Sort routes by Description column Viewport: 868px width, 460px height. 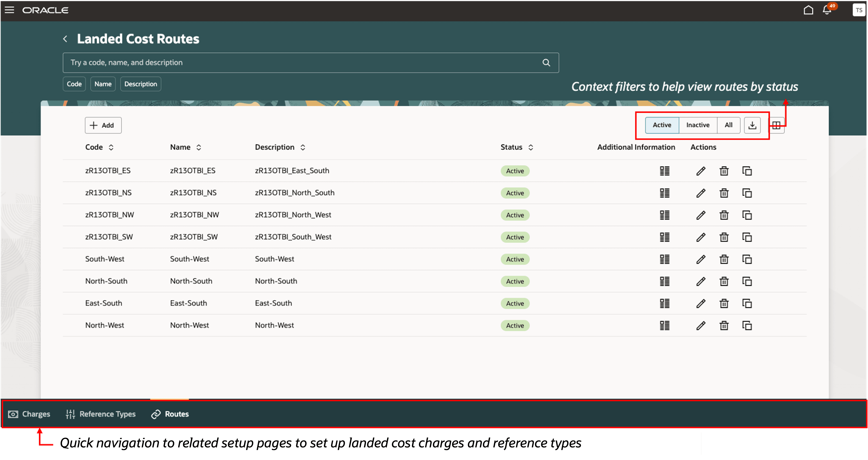click(x=303, y=148)
